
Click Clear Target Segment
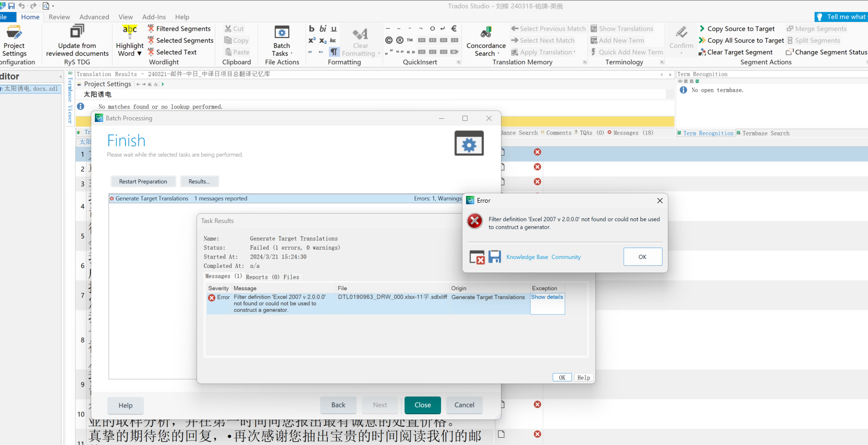point(736,52)
